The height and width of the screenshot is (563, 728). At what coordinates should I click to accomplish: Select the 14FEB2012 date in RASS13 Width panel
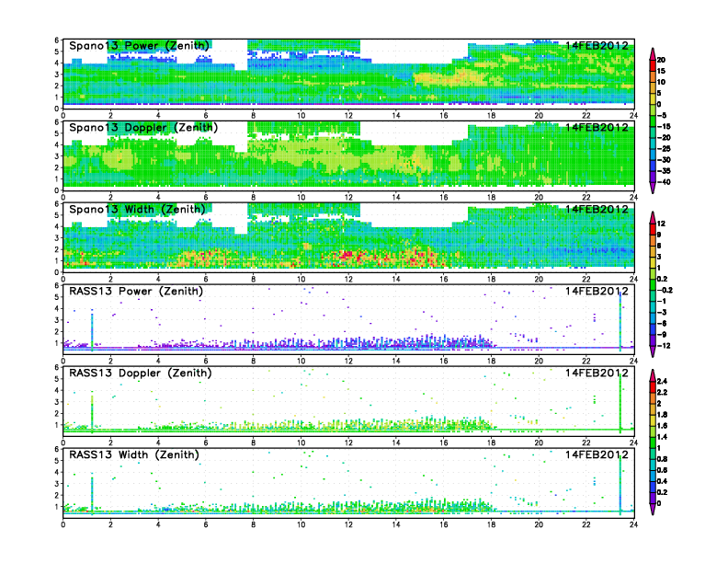pyautogui.click(x=597, y=454)
